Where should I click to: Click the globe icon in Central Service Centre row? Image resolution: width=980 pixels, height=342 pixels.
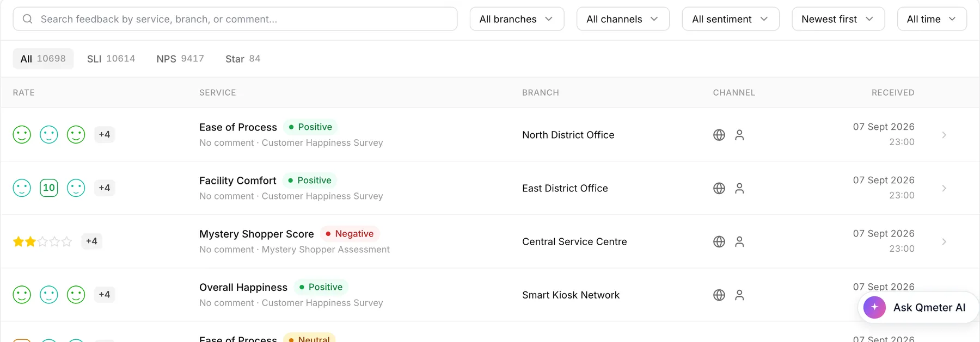click(719, 241)
